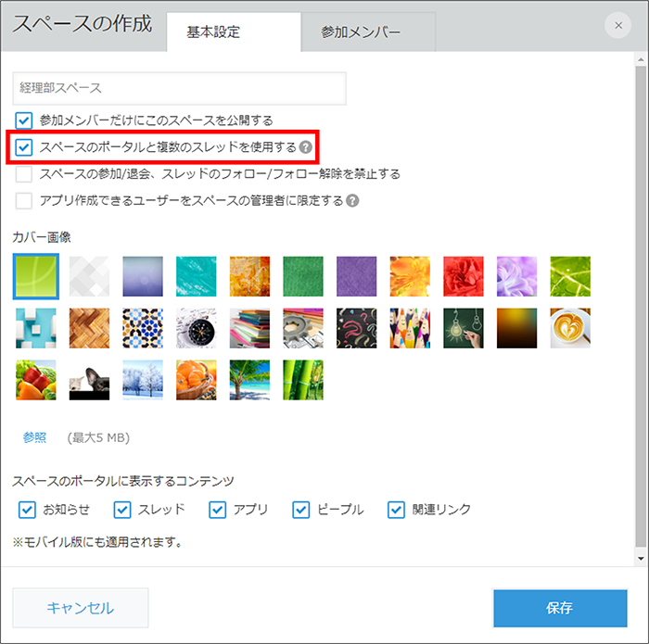Select the lime green cover image
This screenshot has height=644, width=649.
[36, 276]
